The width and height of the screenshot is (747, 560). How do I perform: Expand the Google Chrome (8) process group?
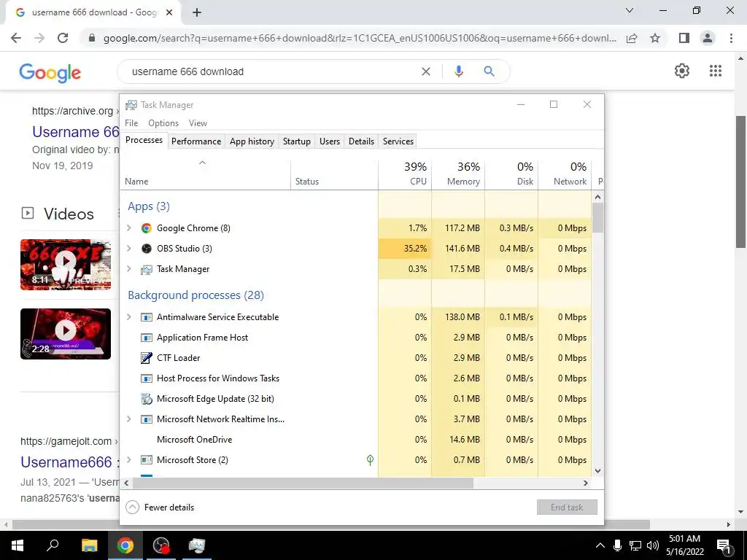[x=128, y=228]
